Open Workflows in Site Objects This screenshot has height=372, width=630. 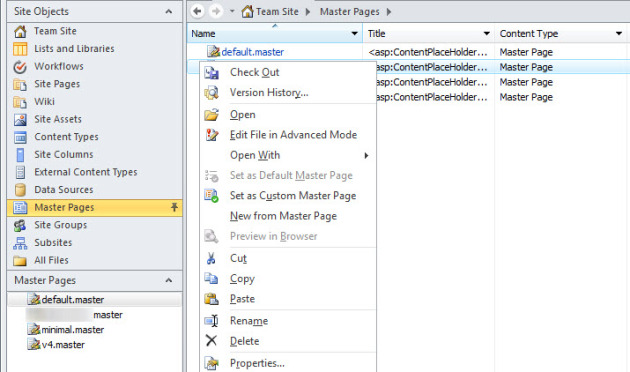point(59,66)
